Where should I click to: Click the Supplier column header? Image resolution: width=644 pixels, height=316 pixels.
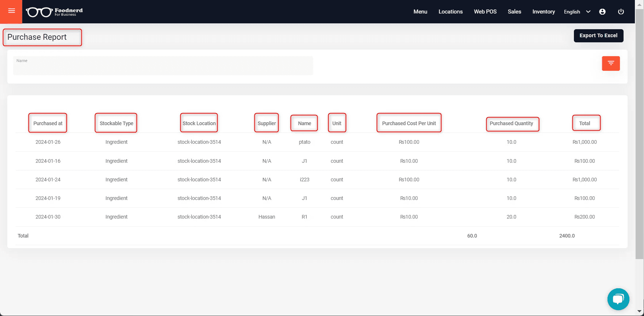[267, 123]
